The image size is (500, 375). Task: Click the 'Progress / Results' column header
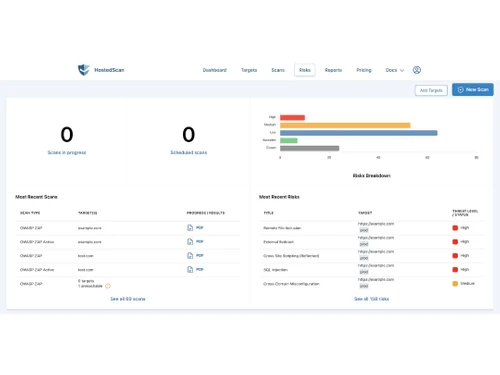(206, 213)
